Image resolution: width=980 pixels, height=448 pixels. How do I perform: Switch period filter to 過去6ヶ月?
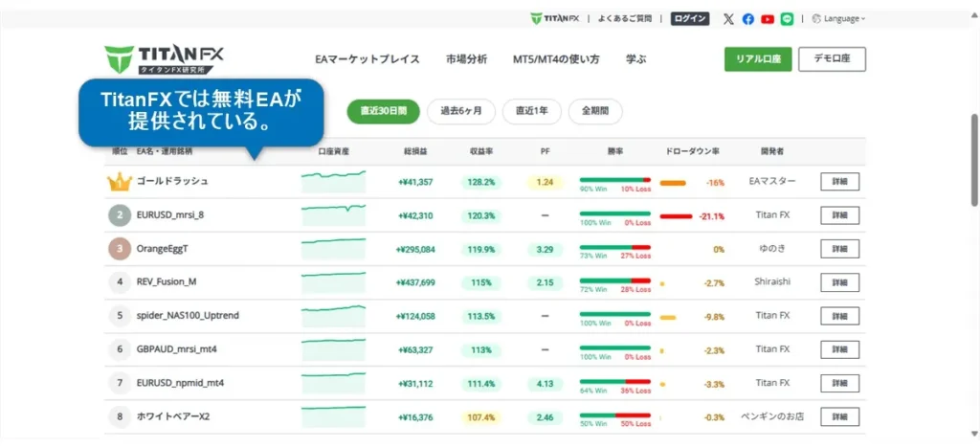[x=461, y=111]
